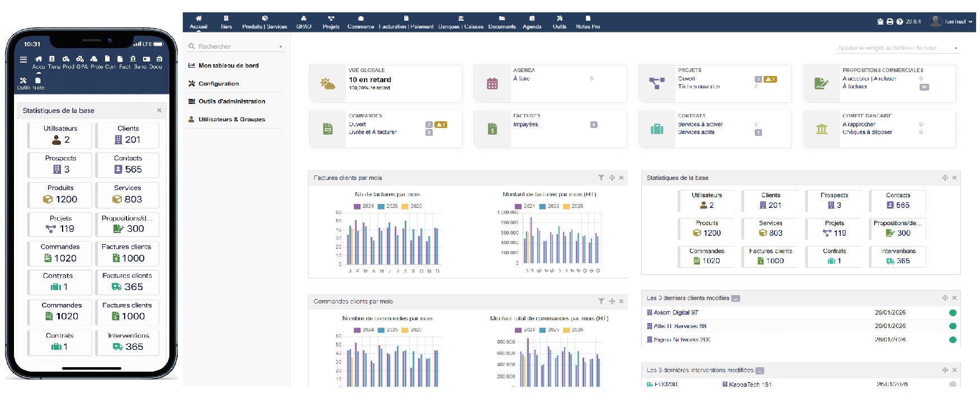Image resolution: width=980 pixels, height=413 pixels.
Task: Click Outils d'administration in the sidebar
Action: (x=231, y=101)
